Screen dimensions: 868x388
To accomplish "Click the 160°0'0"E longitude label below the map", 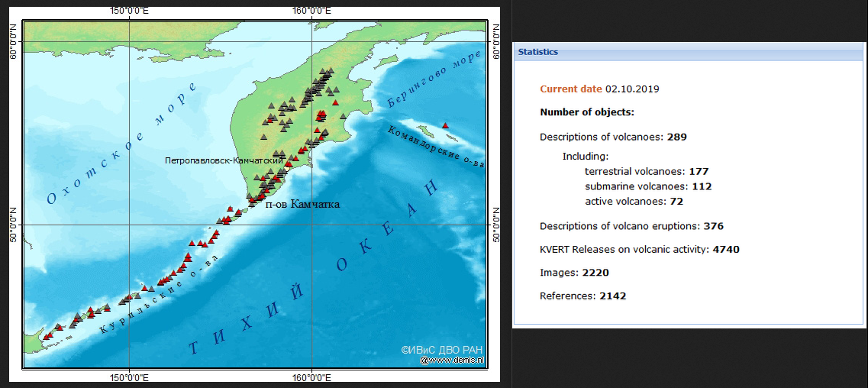I will pos(313,379).
